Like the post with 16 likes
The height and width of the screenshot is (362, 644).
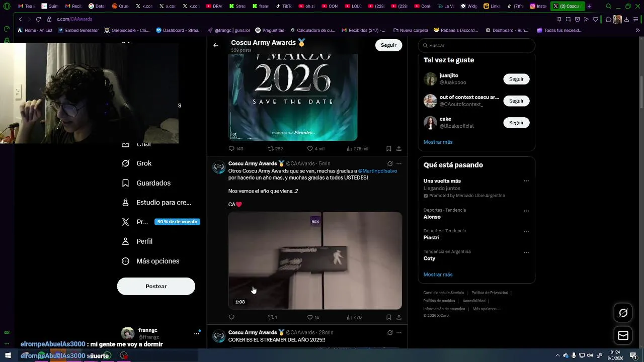313,317
